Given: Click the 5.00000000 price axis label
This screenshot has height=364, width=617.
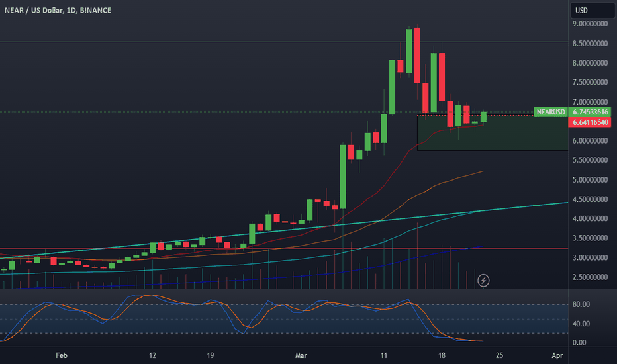Looking at the screenshot, I should [x=591, y=180].
